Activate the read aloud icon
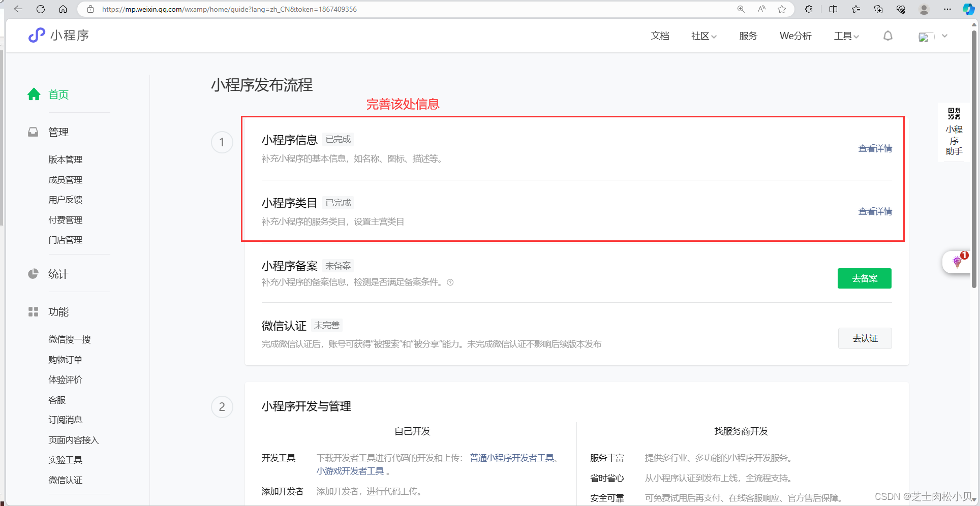 761,9
